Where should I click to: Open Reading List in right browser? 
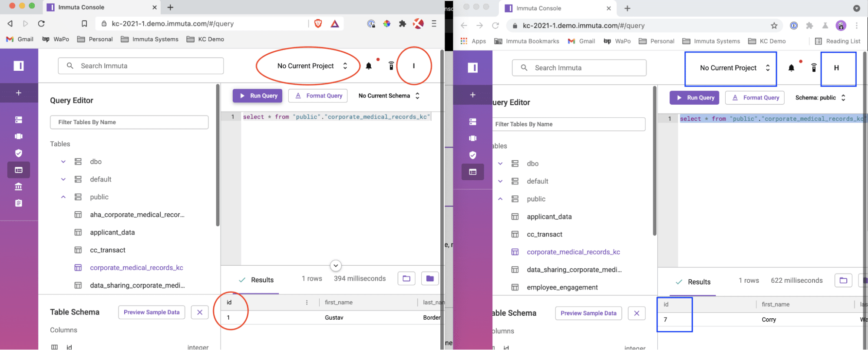tap(838, 41)
